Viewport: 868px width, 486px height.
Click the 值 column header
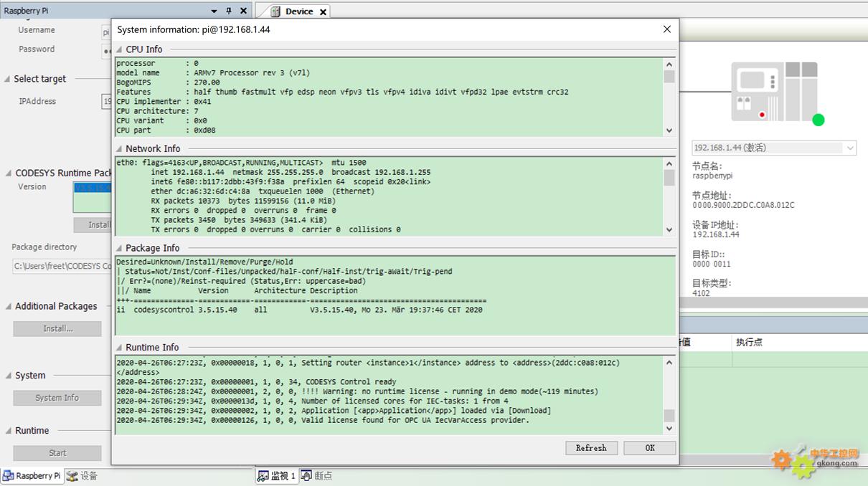coord(684,343)
